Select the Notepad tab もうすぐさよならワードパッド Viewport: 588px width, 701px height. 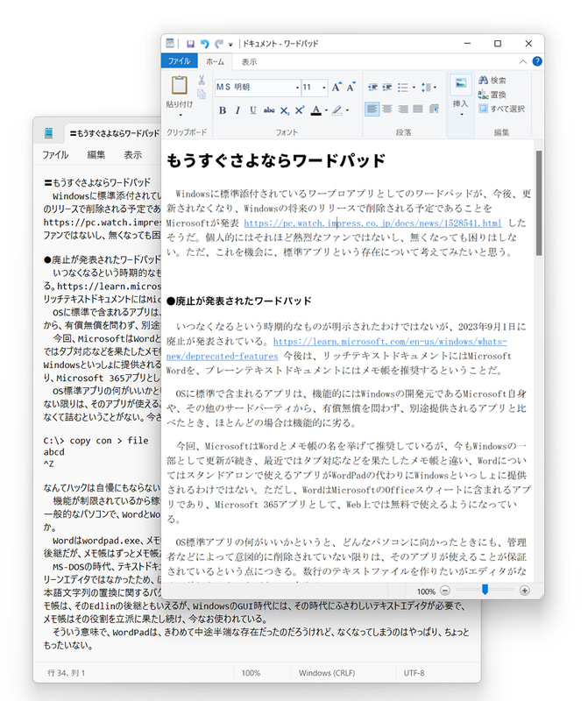(115, 133)
